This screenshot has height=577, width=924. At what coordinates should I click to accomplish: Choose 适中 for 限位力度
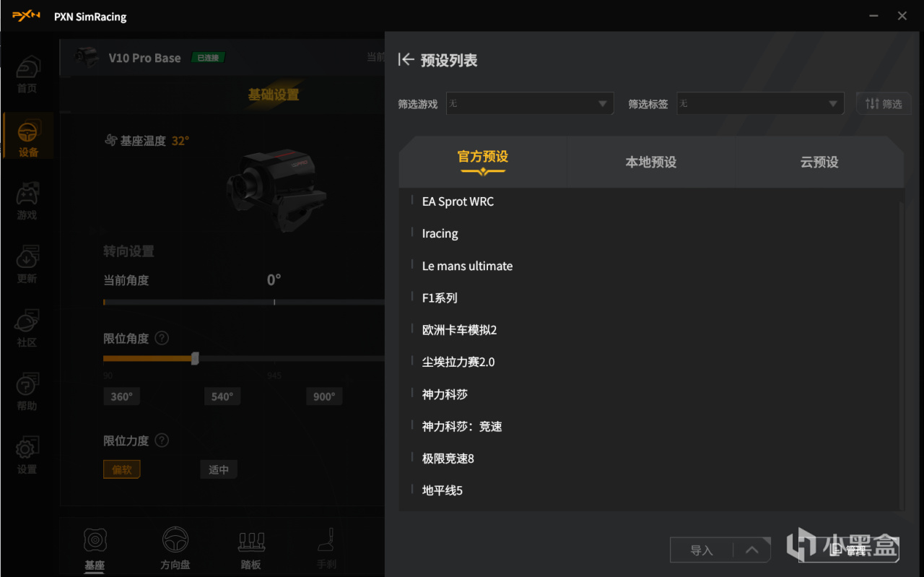point(219,469)
